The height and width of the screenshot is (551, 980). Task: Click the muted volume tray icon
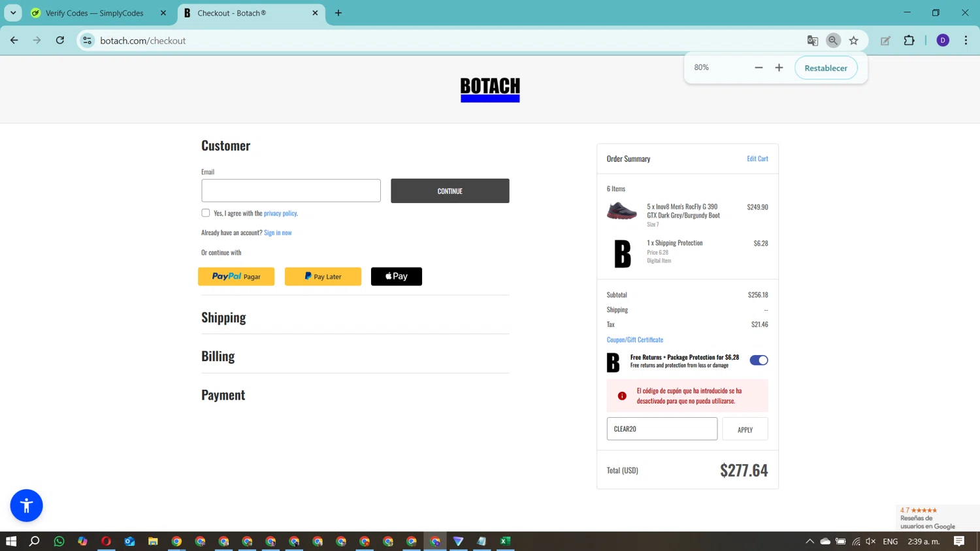(x=870, y=541)
